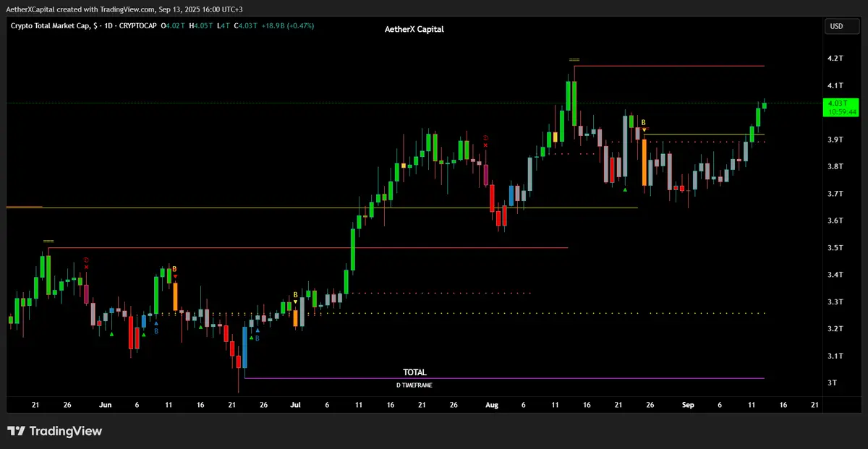The image size is (868, 449).
Task: Click the 'Jun' label on the time axis
Action: click(106, 406)
